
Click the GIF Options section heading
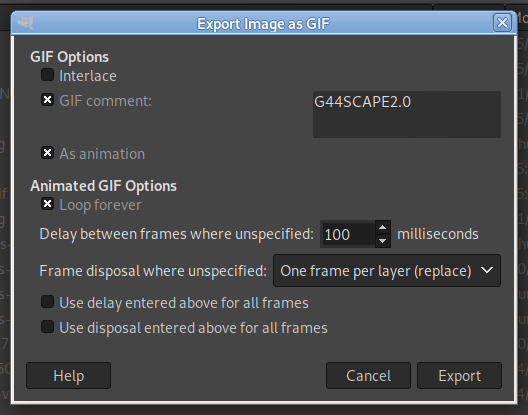pyautogui.click(x=69, y=57)
